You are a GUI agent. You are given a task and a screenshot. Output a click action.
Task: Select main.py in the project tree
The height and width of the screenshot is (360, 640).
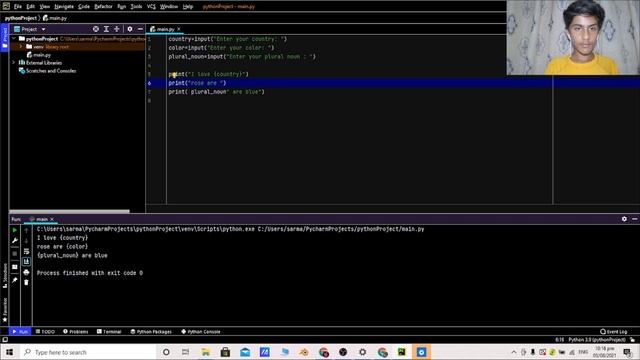pos(42,55)
